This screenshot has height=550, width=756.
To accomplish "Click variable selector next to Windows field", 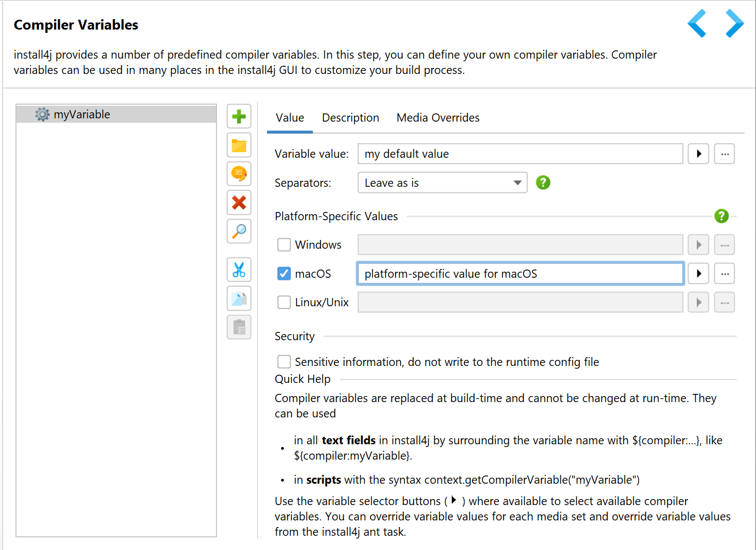I will 698,245.
